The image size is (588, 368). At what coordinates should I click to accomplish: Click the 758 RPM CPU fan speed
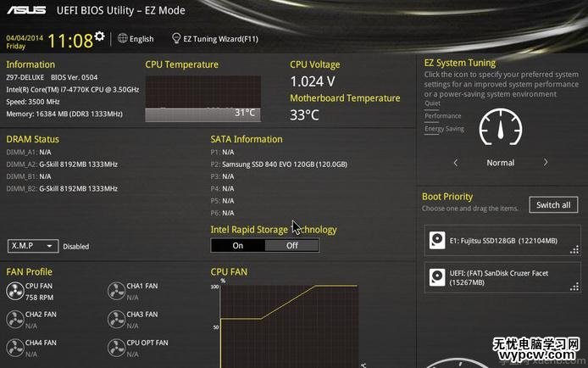(x=39, y=298)
